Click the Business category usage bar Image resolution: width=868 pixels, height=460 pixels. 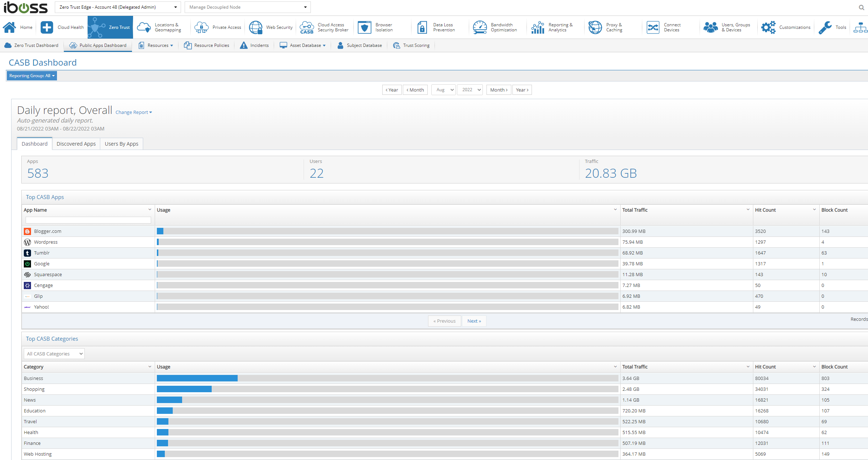pyautogui.click(x=388, y=378)
